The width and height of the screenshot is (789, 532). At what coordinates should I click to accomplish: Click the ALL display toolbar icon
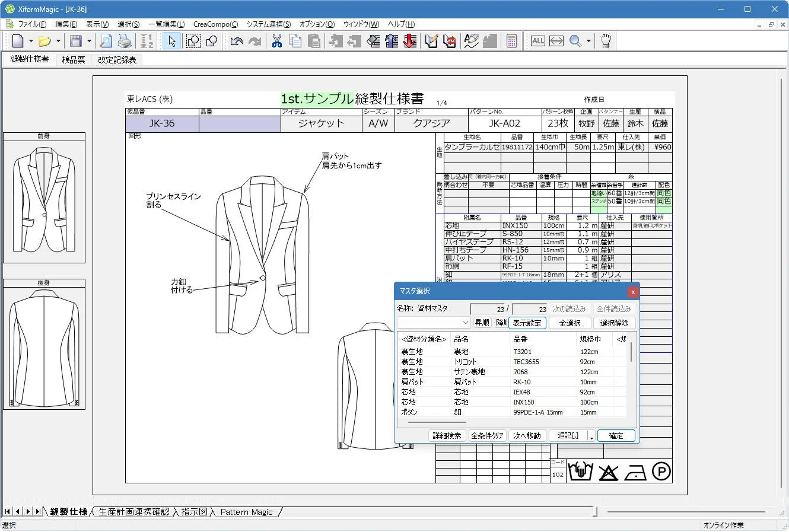click(x=537, y=41)
